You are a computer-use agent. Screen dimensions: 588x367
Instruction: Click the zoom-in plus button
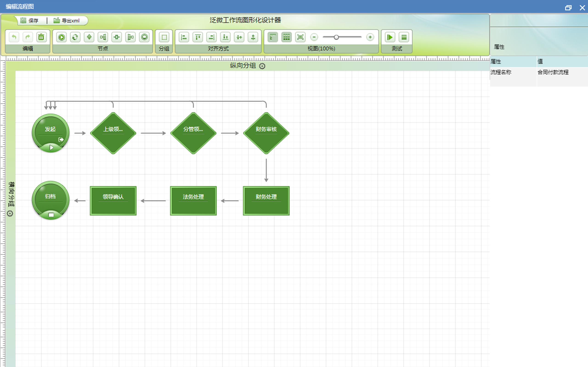coord(370,37)
